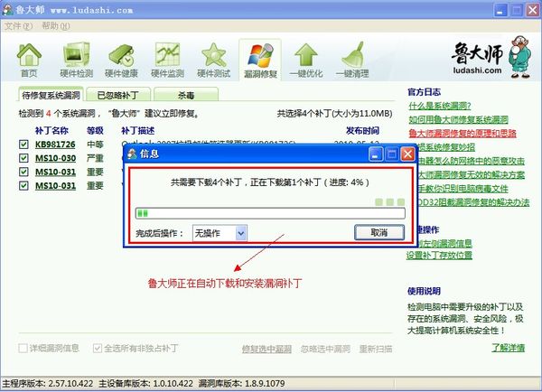542x392 pixels.
Task: Minimize the 信息 dialog
Action: (x=376, y=154)
